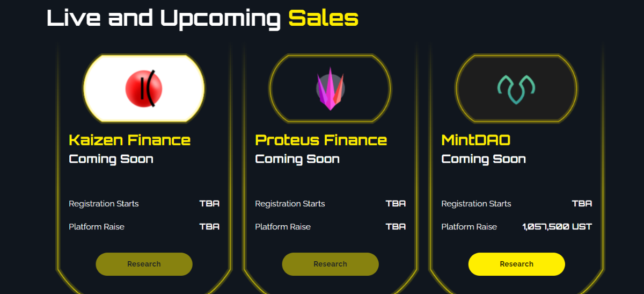Click MintDAO Platform Raise label
Viewport: 644px width, 294px height.
469,227
